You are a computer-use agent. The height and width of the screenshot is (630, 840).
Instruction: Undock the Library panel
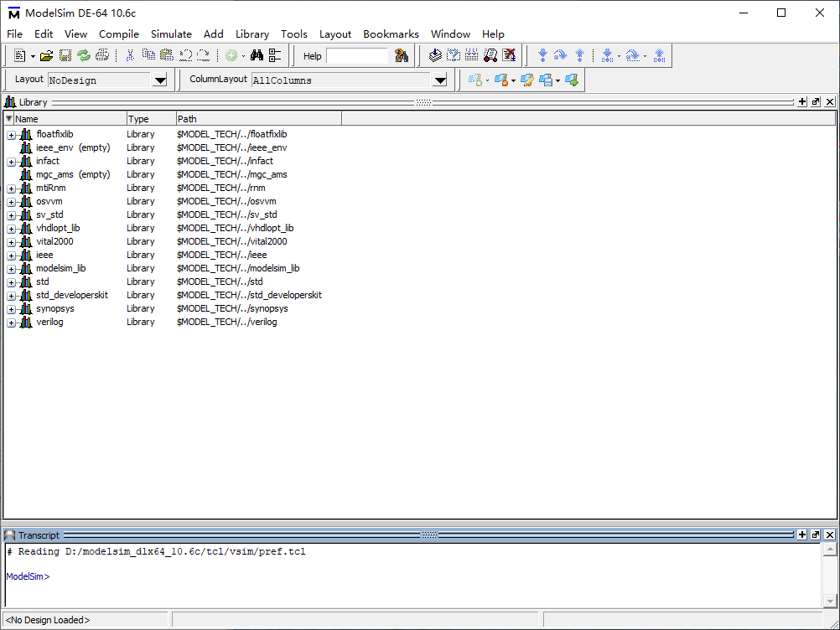point(816,101)
